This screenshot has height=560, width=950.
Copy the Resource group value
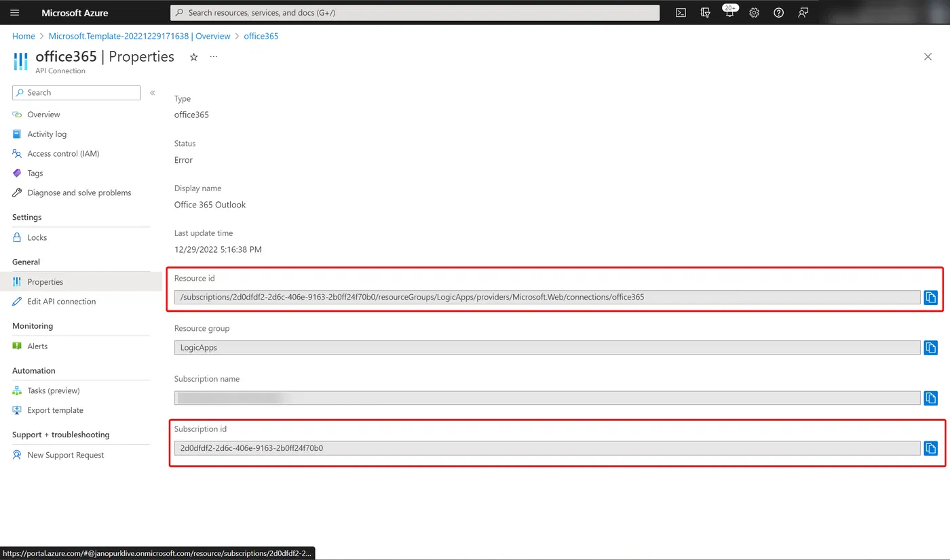click(931, 348)
